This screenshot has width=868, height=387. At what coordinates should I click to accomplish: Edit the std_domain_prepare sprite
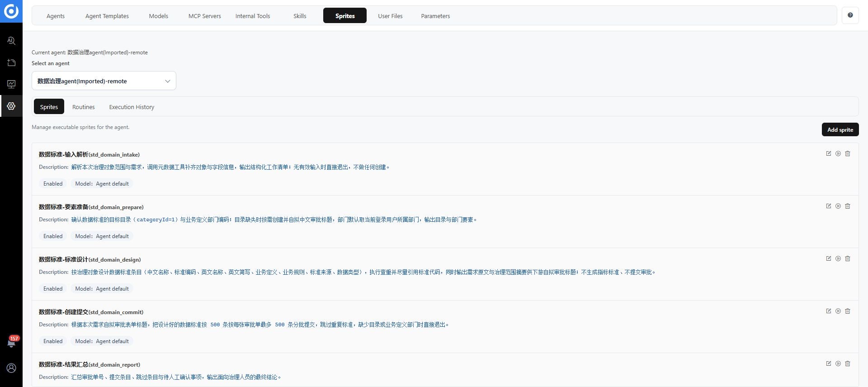coord(829,206)
